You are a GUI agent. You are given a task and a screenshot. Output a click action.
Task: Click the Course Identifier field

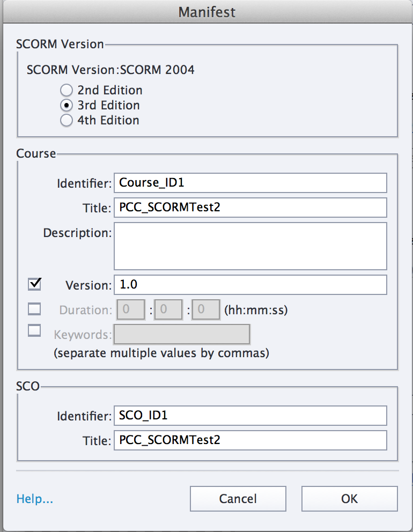point(250,182)
